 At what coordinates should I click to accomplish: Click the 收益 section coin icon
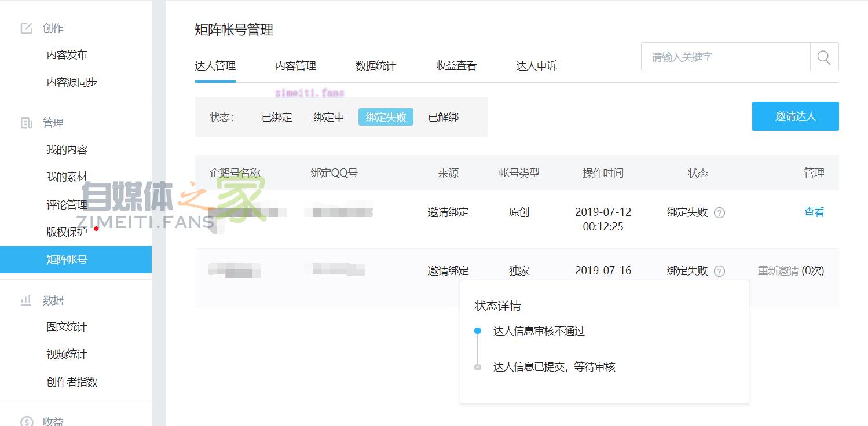click(x=27, y=421)
